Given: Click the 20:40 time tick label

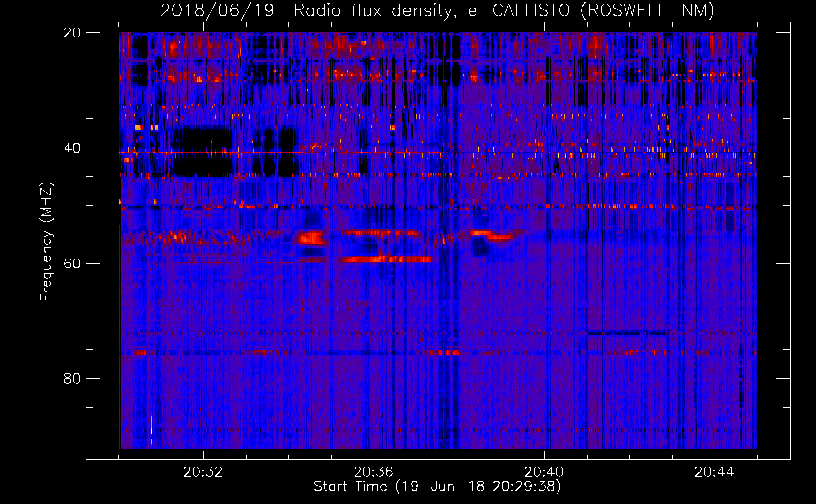Looking at the screenshot, I should [x=544, y=472].
